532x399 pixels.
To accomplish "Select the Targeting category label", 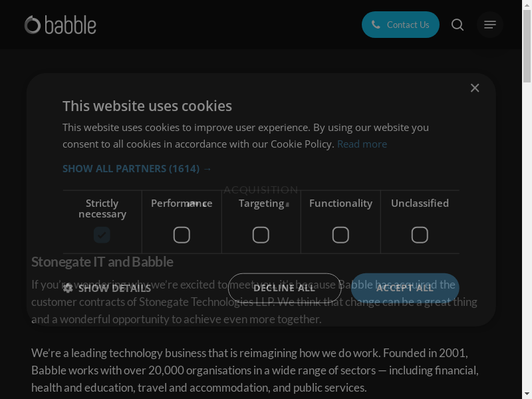I will [x=261, y=203].
